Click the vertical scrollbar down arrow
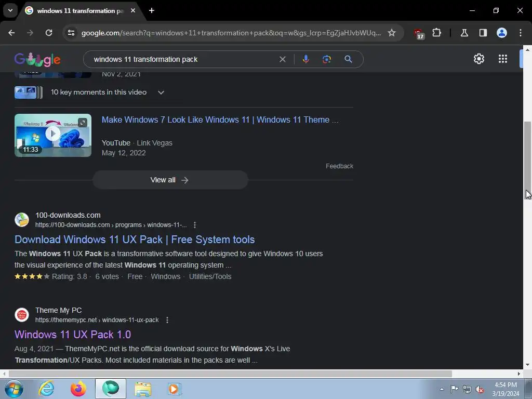532x399 pixels. pos(527,365)
